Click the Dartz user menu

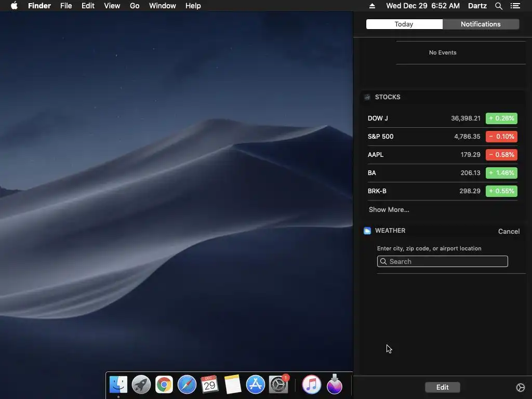pyautogui.click(x=477, y=6)
